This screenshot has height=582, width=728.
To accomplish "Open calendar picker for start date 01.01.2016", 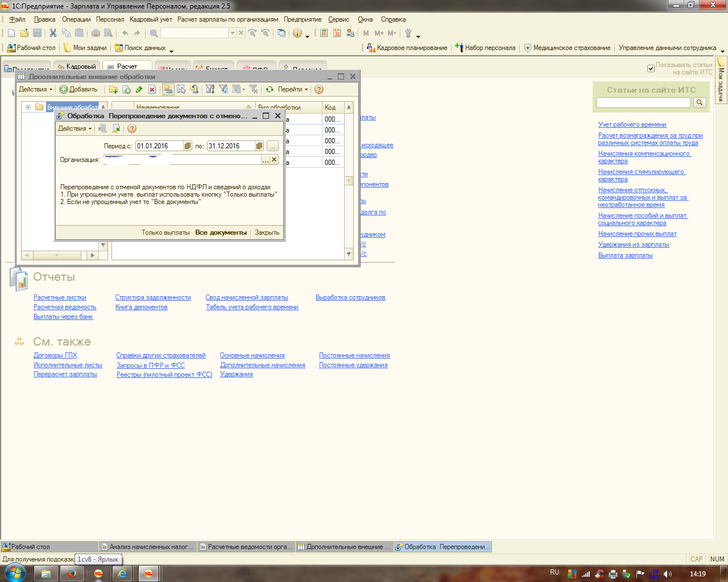I will [x=188, y=146].
